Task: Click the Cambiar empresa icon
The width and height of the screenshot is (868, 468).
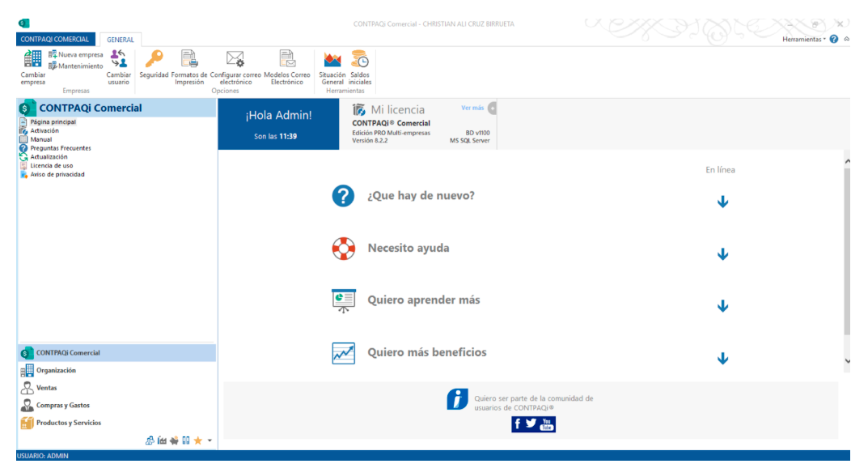Action: point(32,60)
